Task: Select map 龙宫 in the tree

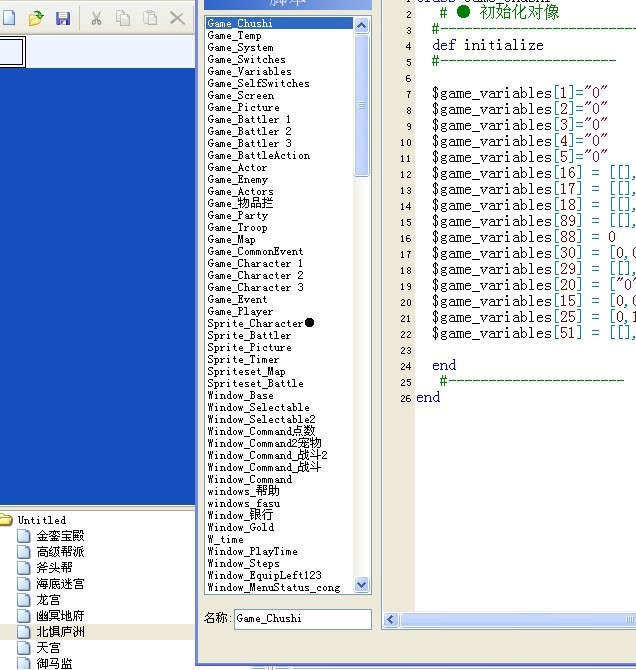Action: point(48,599)
